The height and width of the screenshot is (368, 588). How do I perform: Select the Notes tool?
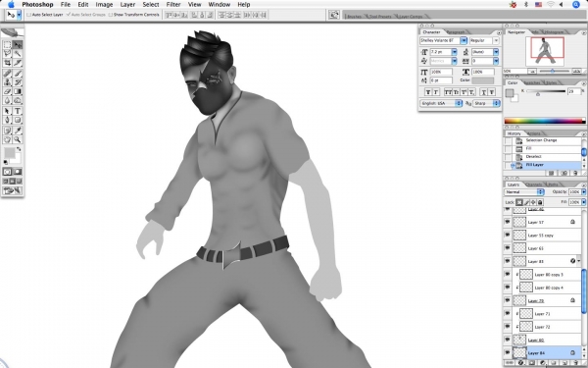pos(7,131)
